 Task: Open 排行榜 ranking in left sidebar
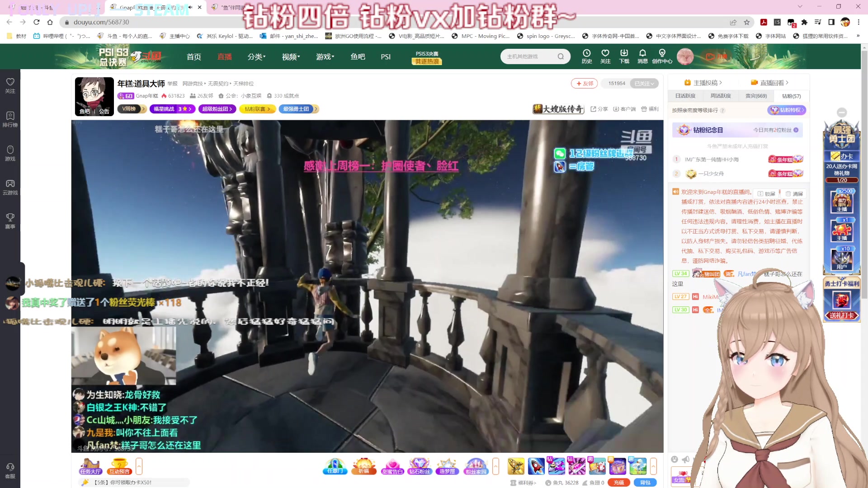click(10, 119)
